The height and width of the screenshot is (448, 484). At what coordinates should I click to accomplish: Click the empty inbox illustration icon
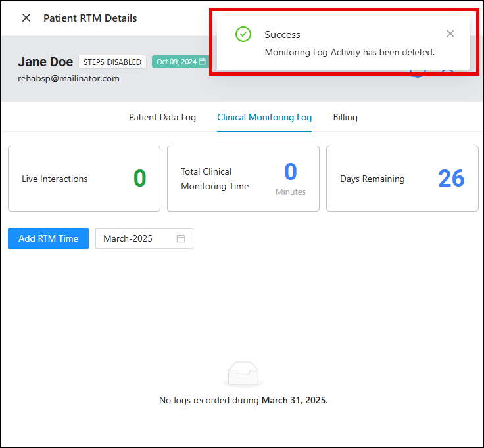[x=243, y=373]
